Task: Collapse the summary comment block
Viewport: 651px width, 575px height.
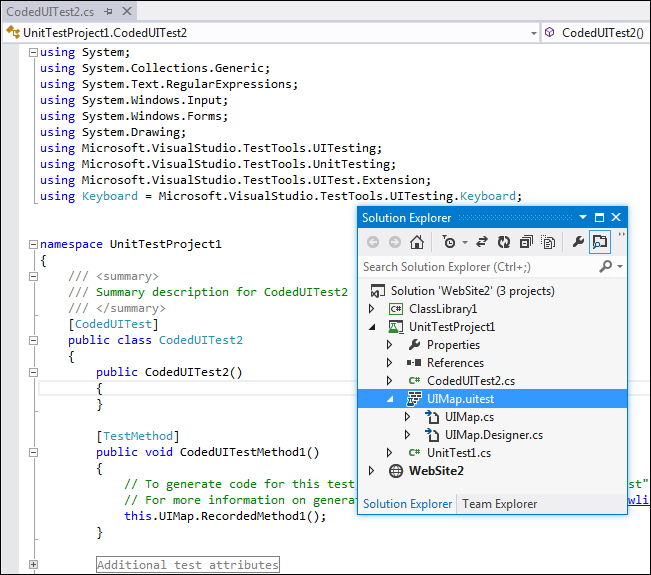Action: 33,276
